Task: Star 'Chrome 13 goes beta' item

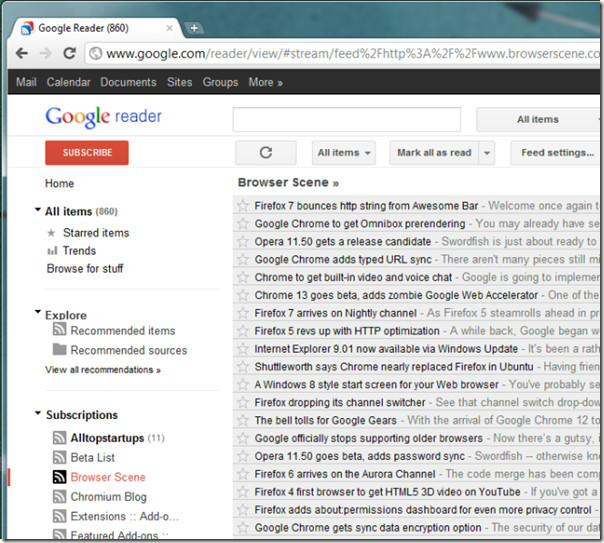Action: pyautogui.click(x=243, y=295)
